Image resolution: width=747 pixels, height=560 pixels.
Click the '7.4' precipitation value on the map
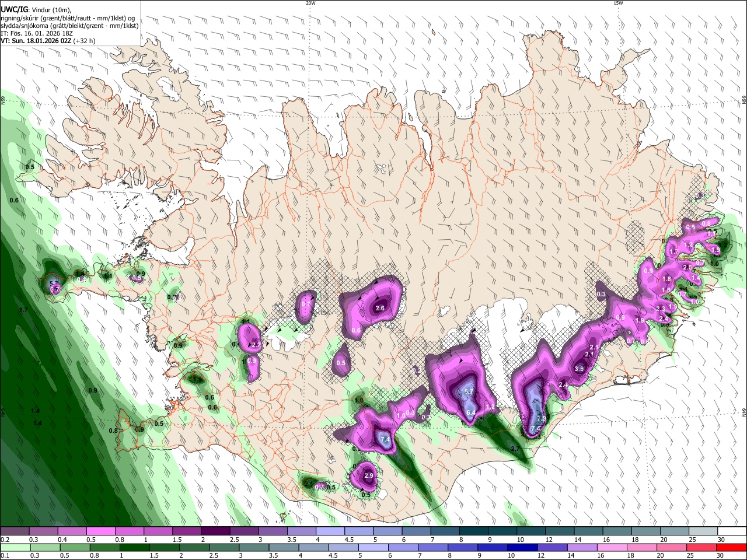click(x=385, y=439)
